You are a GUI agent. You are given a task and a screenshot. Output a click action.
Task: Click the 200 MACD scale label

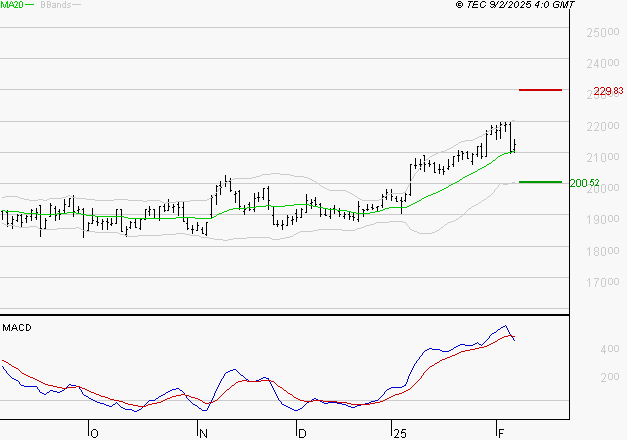point(610,377)
